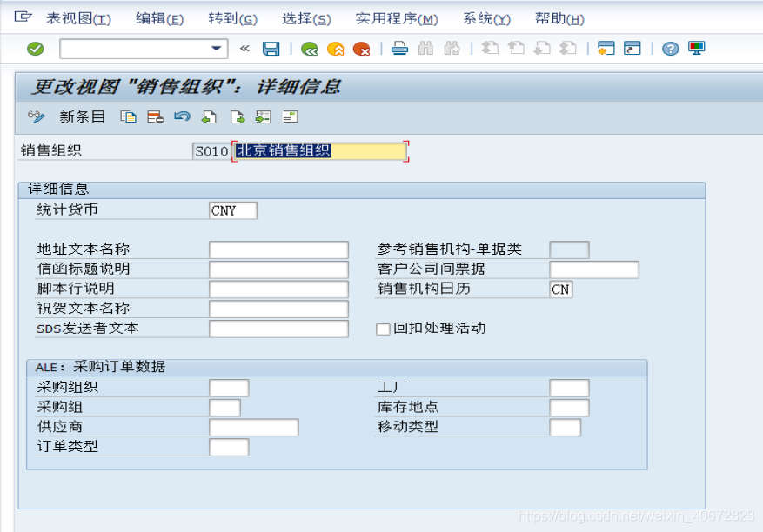Click the Undo Change arrow icon
This screenshot has height=532, width=763.
(x=183, y=116)
